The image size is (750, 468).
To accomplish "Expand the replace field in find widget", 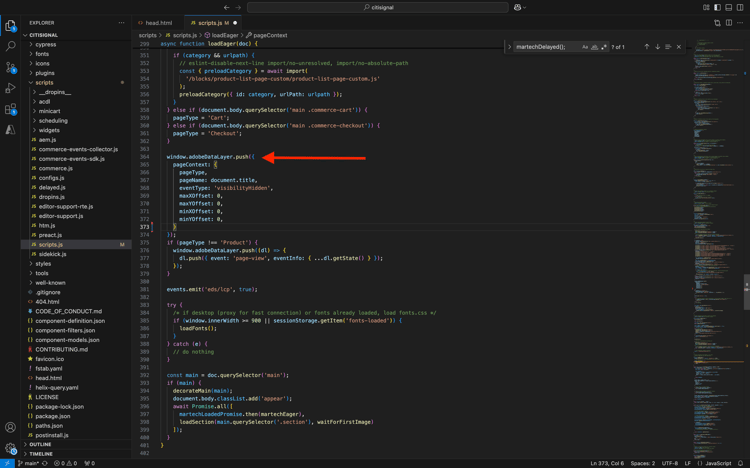I will coord(510,47).
